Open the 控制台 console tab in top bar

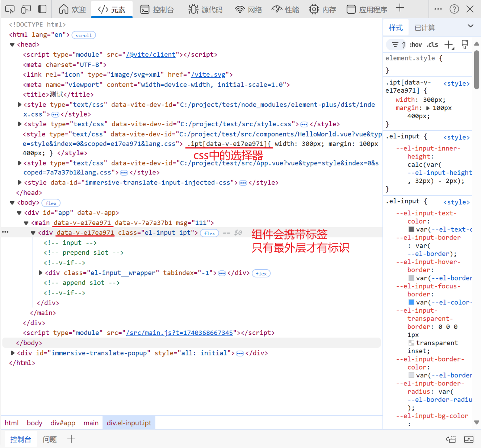click(x=157, y=9)
